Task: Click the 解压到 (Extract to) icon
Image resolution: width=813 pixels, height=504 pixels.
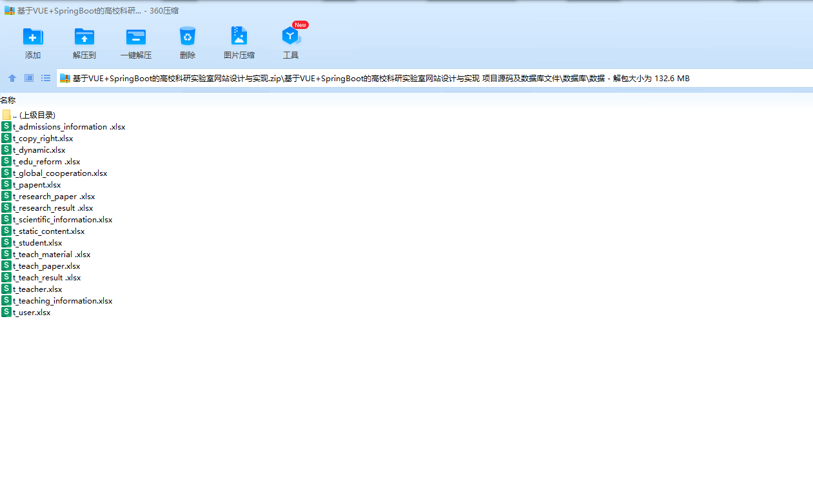Action: click(84, 37)
